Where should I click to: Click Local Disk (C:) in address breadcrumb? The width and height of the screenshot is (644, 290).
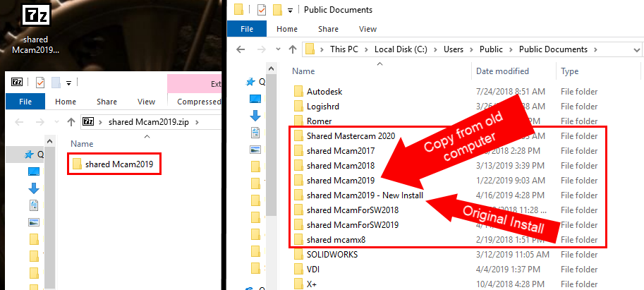(x=401, y=49)
